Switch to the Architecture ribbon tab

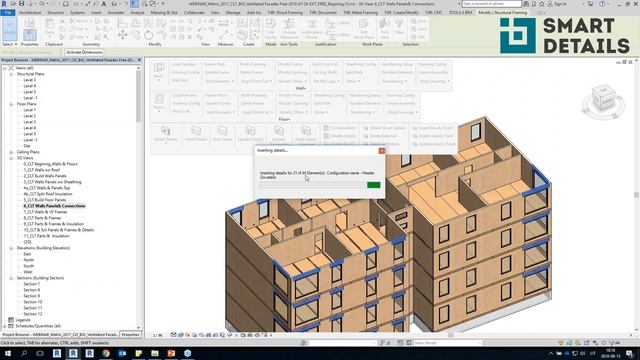pos(30,13)
